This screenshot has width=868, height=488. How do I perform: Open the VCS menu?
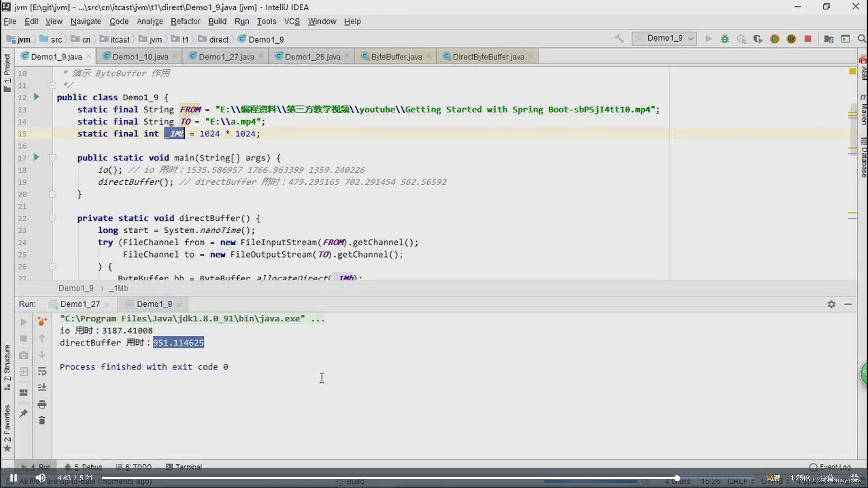[x=292, y=21]
